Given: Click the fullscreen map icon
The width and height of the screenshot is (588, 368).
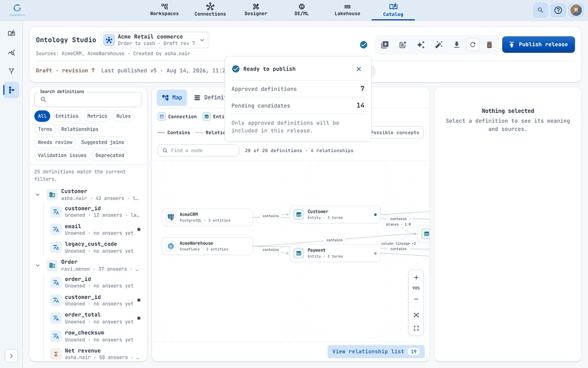Looking at the screenshot, I should (416, 328).
